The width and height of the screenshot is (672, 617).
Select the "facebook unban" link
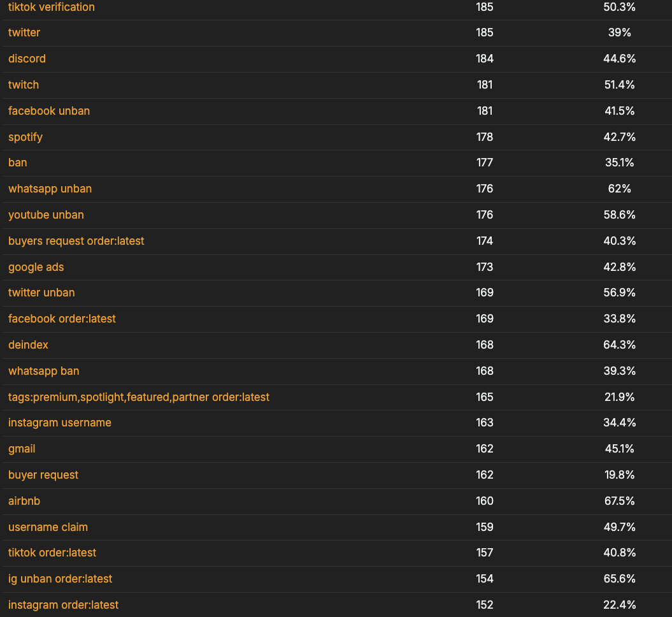(x=49, y=111)
